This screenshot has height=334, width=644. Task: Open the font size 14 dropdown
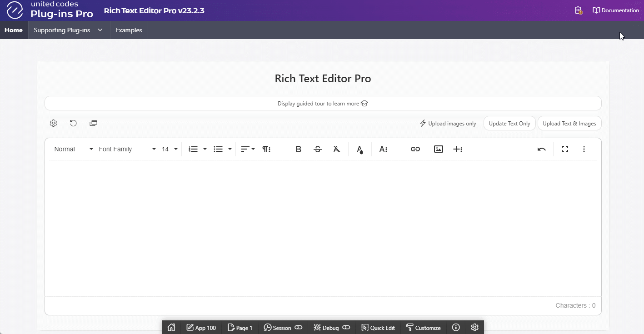[169, 149]
